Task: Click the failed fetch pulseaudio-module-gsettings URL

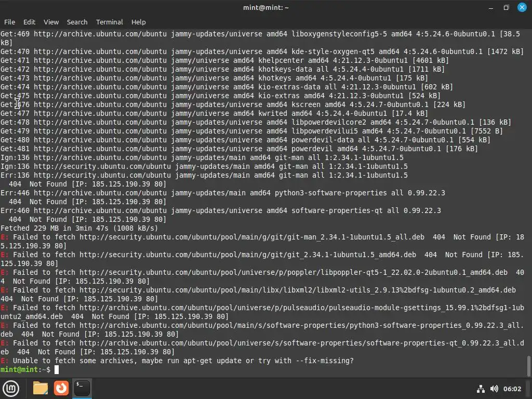Action: [262, 312]
